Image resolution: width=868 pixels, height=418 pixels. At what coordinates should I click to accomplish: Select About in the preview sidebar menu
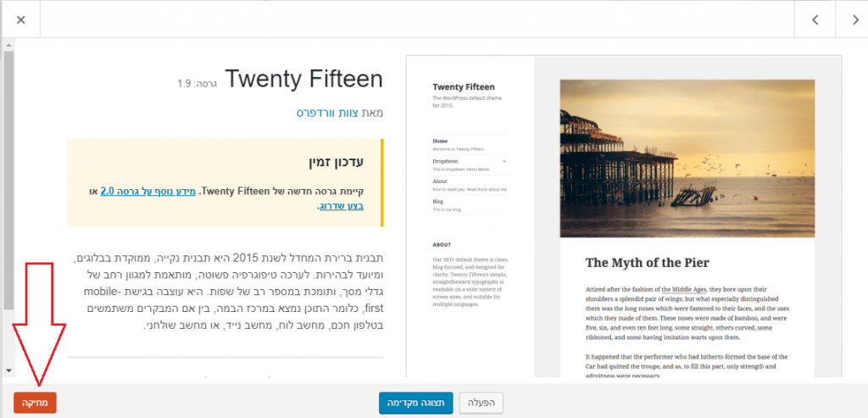tap(440, 181)
